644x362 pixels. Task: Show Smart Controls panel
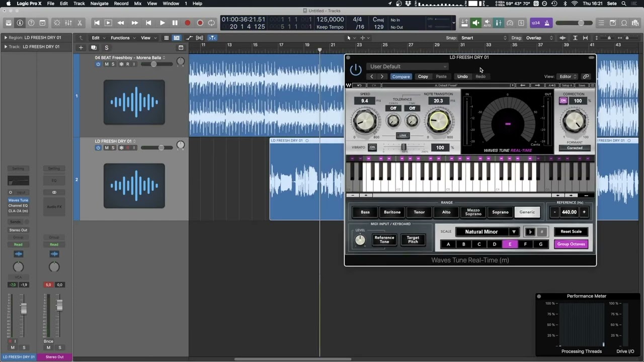[x=56, y=23]
